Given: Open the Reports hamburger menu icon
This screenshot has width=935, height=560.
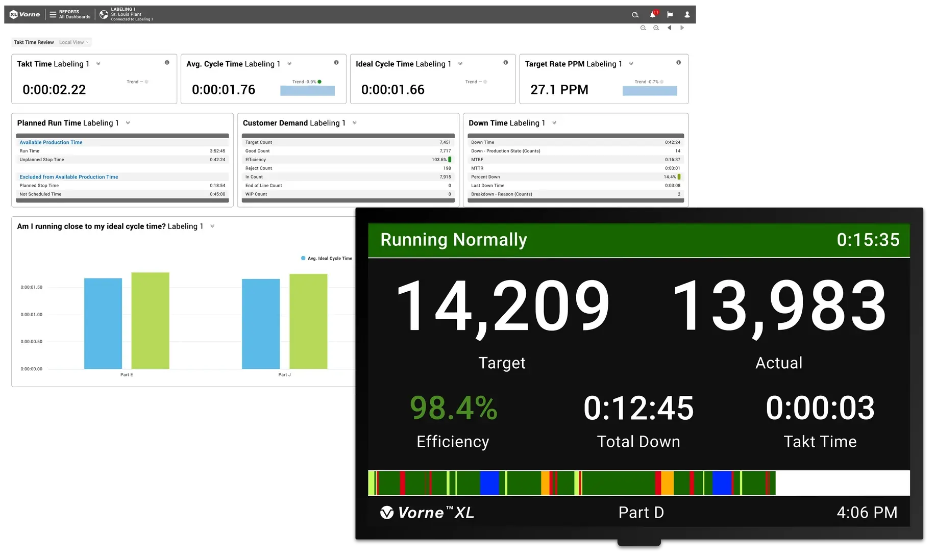Looking at the screenshot, I should pos(53,14).
